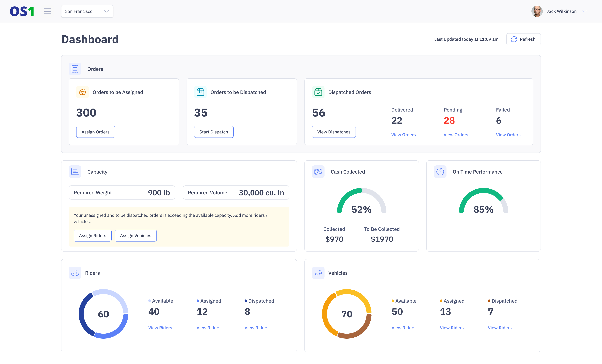Click the Assign Orders button
This screenshot has width=602, height=364.
[95, 132]
